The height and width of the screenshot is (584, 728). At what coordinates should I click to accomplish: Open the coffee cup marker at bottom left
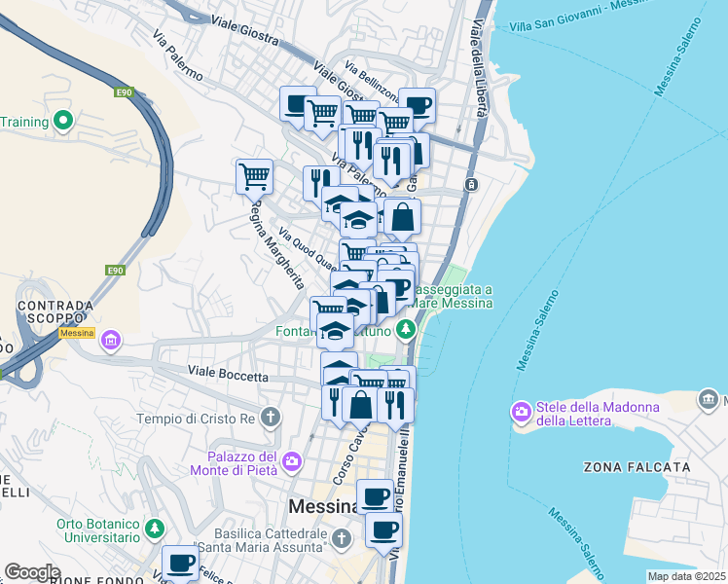(181, 564)
